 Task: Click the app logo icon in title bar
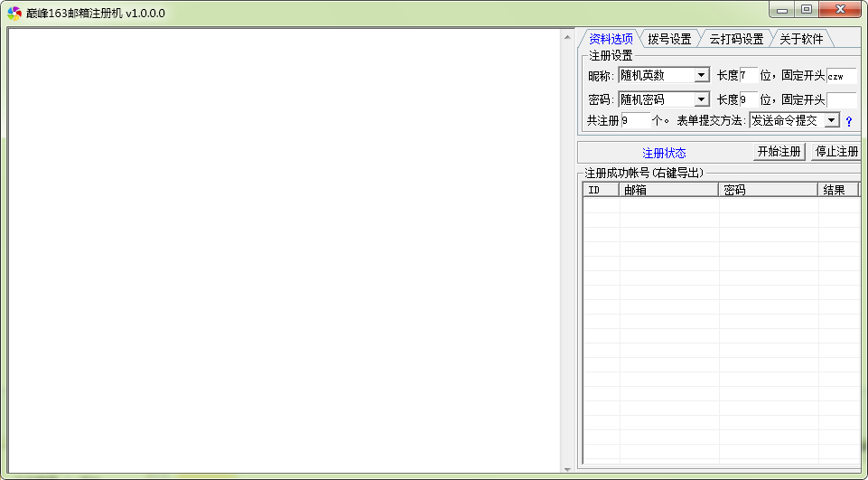[14, 14]
